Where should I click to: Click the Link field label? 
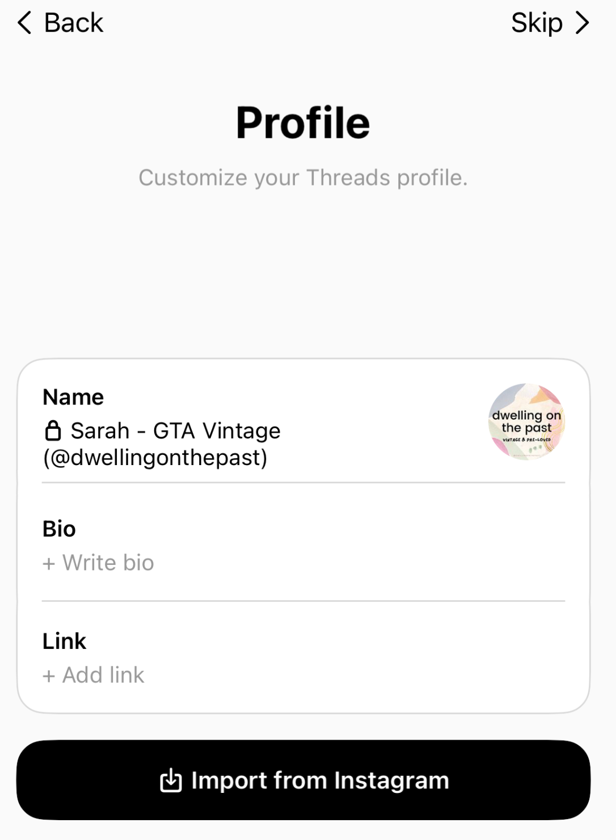tap(64, 641)
